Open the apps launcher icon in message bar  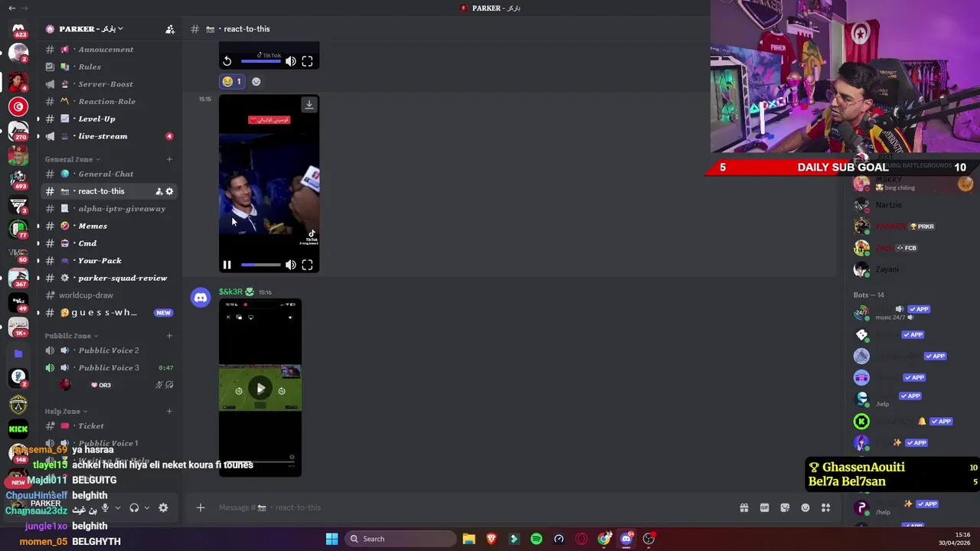(x=825, y=507)
